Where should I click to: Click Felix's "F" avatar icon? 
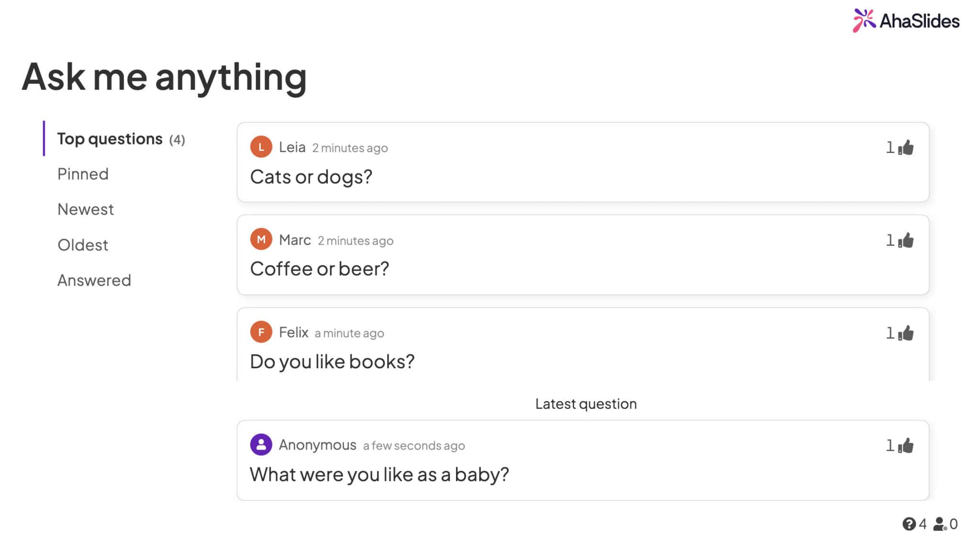[x=261, y=332]
